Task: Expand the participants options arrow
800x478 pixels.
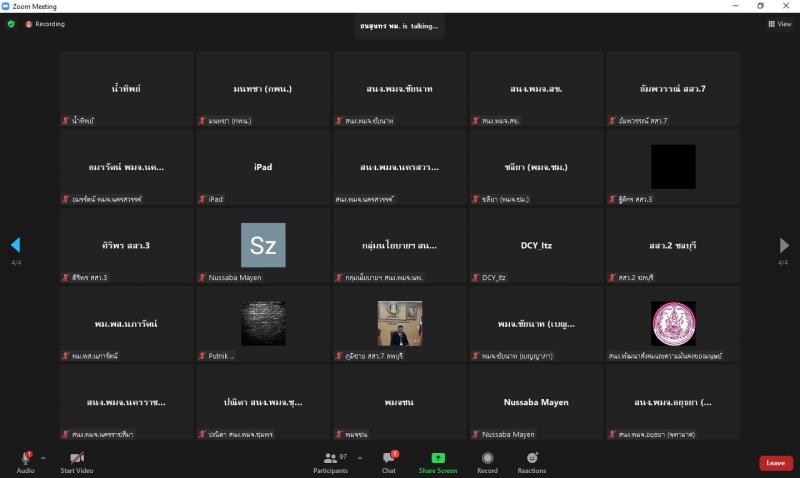Action: click(360, 458)
